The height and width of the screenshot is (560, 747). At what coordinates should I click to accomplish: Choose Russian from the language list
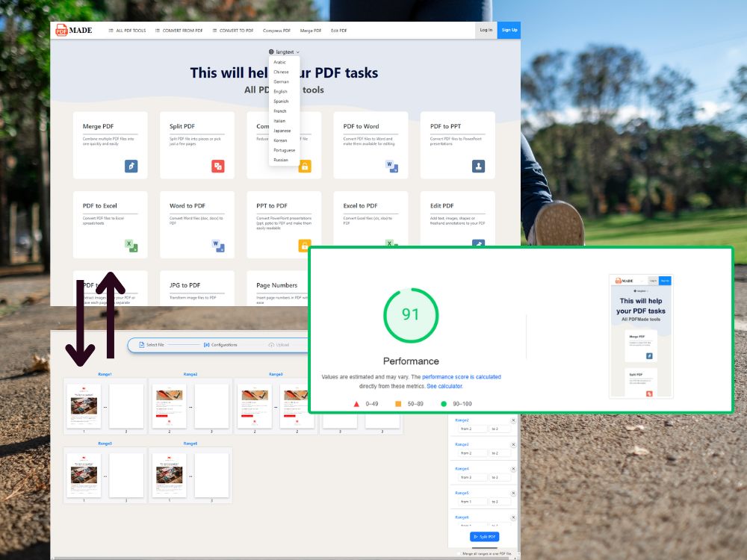(281, 160)
